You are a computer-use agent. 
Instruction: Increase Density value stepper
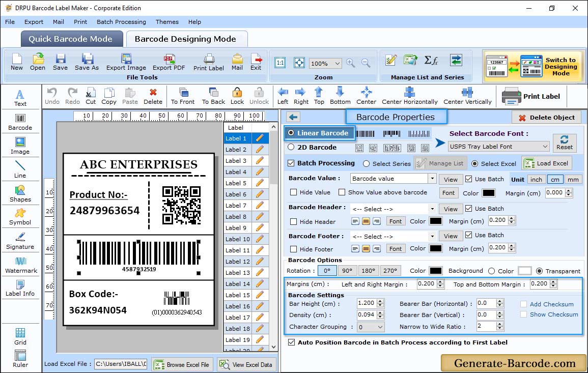click(380, 312)
